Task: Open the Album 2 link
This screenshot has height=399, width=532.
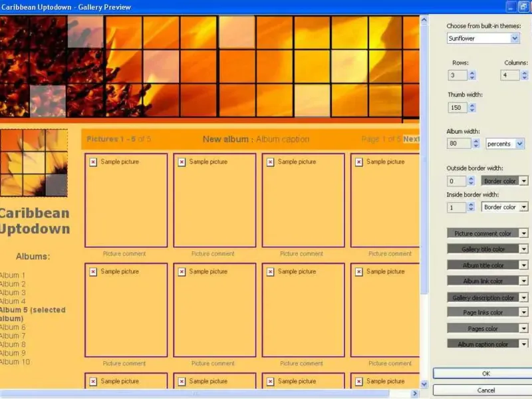Action: pos(13,284)
